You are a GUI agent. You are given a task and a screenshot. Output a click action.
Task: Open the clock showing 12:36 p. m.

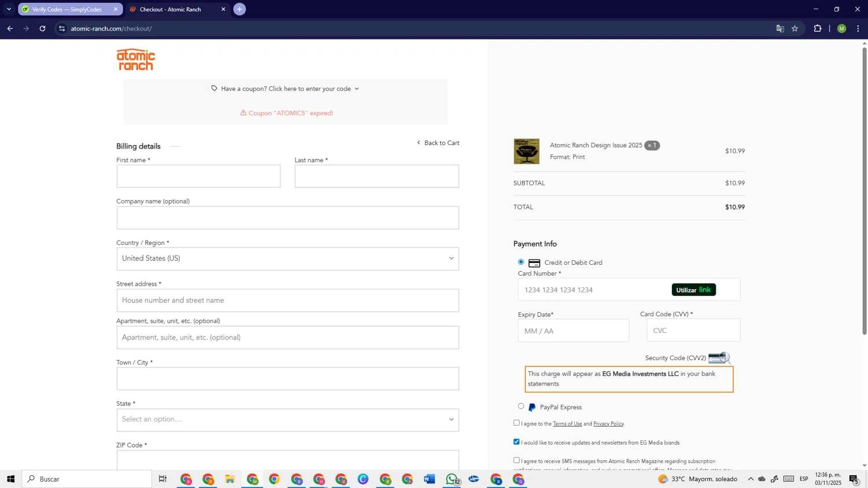click(827, 479)
